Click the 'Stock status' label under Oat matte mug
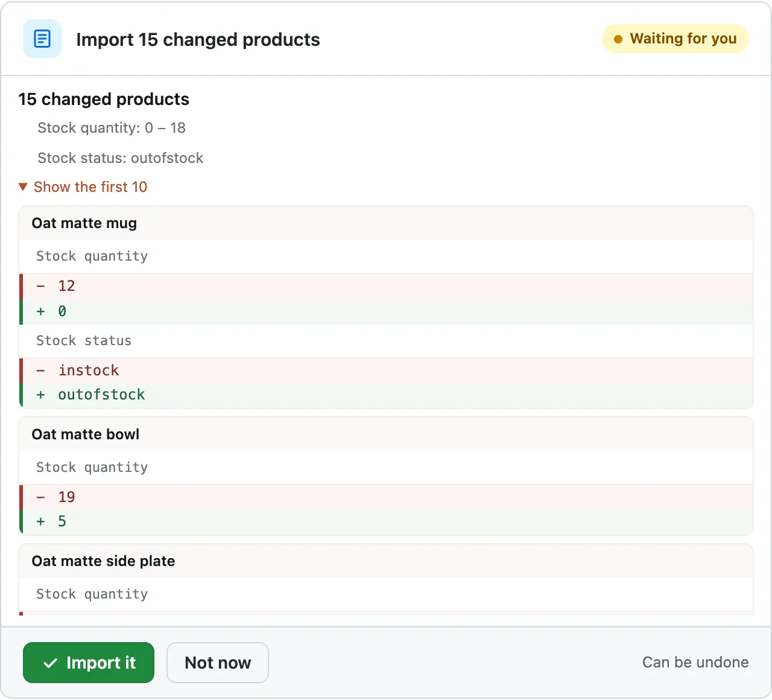 (84, 341)
